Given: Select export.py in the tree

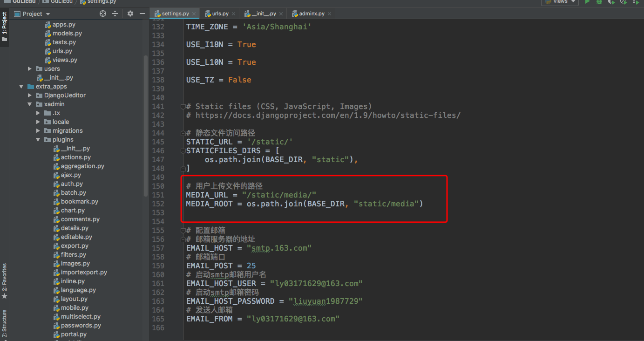Looking at the screenshot, I should click(71, 246).
